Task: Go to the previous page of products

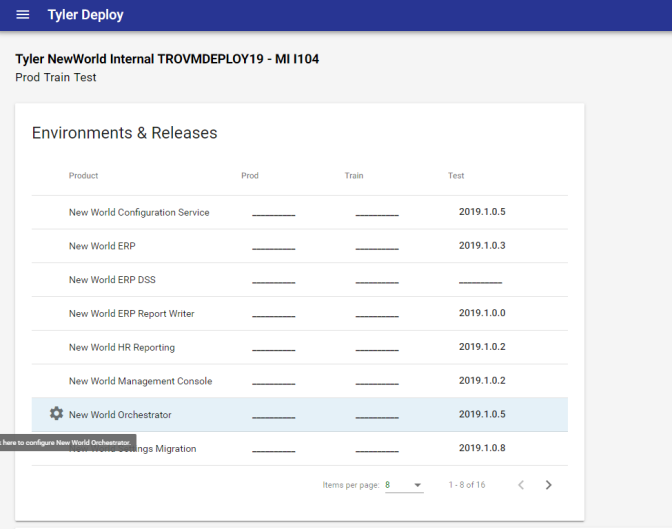Action: pos(521,485)
